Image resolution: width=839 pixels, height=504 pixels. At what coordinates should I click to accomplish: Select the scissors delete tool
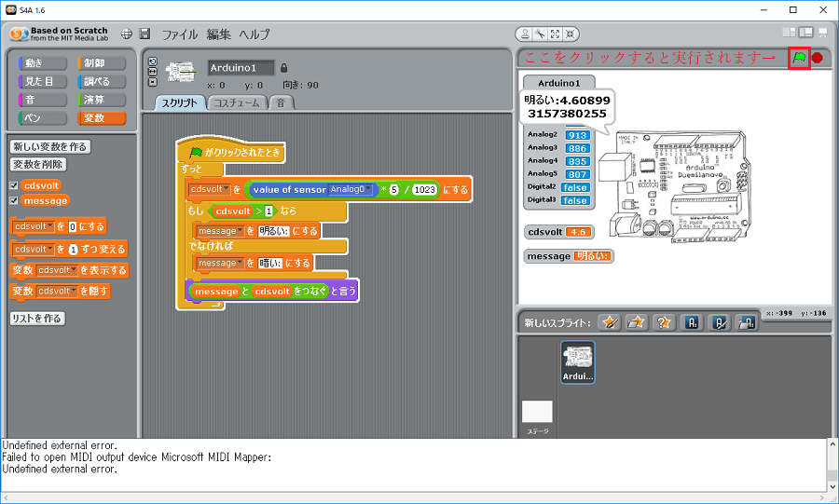click(540, 34)
